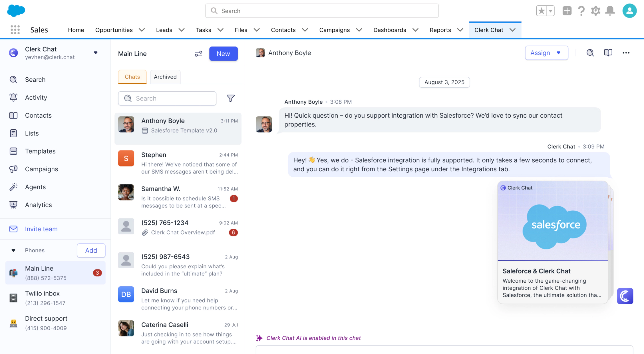Open the Saleforce & Clerk Chat card
Screen dimensions: 644x354
552,242
